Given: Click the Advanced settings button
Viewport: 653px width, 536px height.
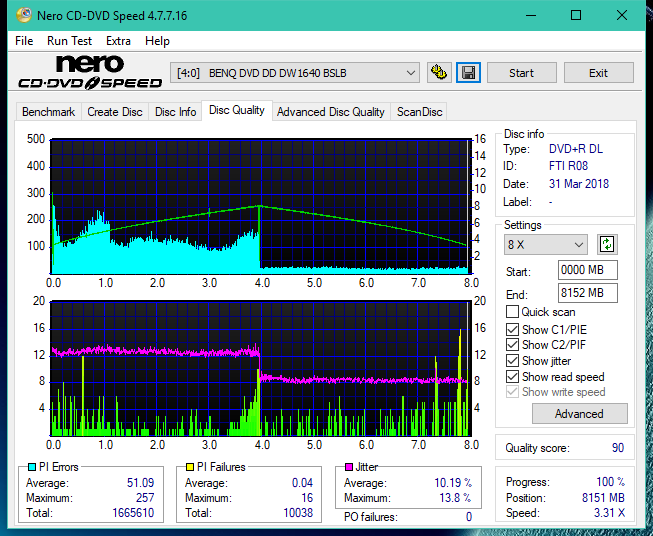Looking at the screenshot, I should click(x=579, y=414).
